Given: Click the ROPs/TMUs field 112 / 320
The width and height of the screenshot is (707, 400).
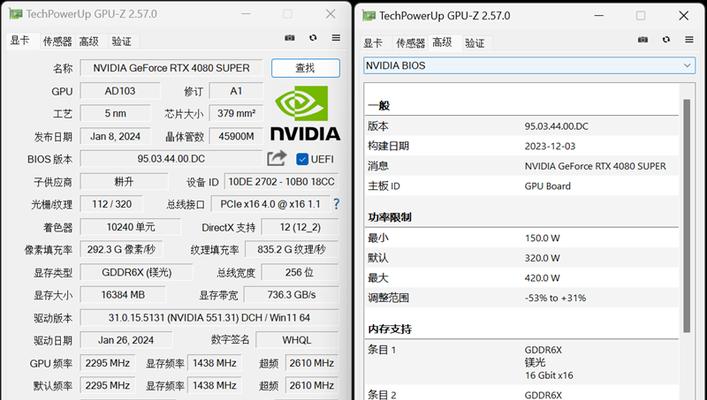Looking at the screenshot, I should (112, 204).
